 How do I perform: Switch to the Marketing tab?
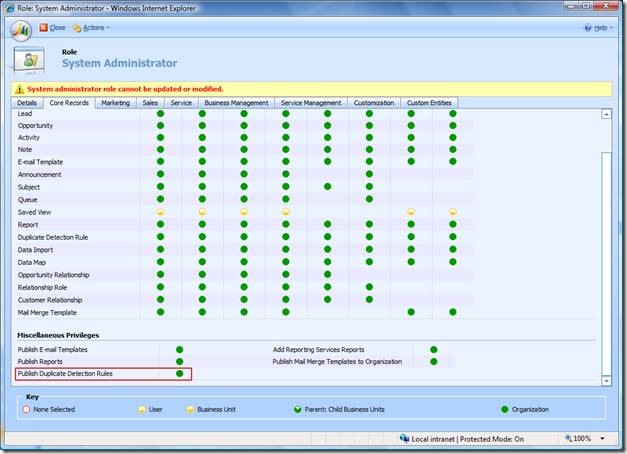point(115,103)
